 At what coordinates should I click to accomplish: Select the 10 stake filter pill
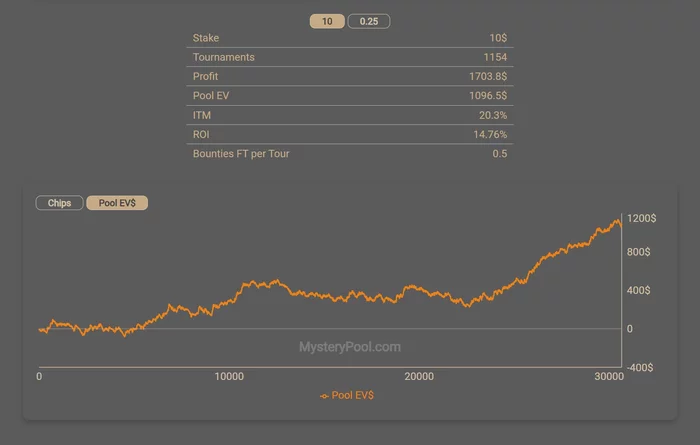[x=327, y=21]
